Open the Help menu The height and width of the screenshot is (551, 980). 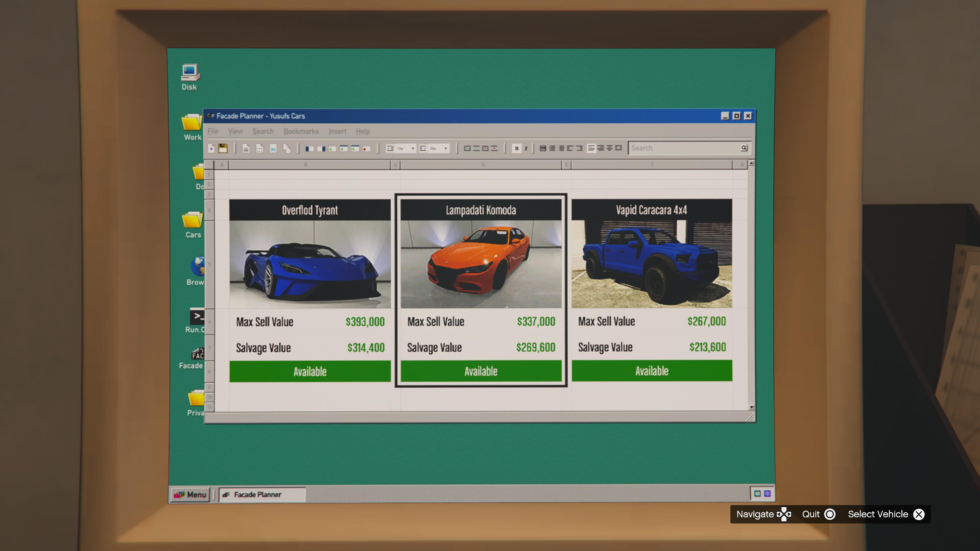[x=363, y=131]
